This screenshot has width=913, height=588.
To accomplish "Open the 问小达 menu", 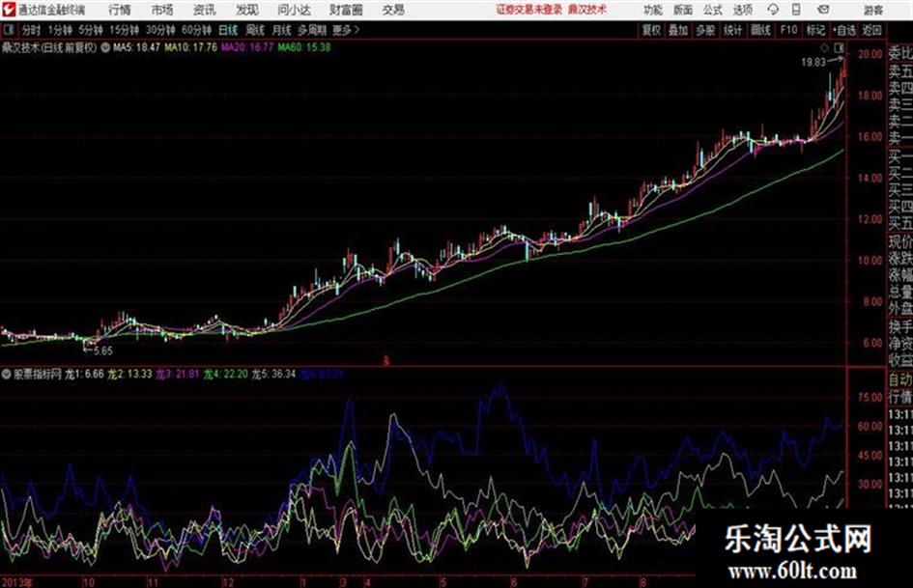I will (x=294, y=10).
